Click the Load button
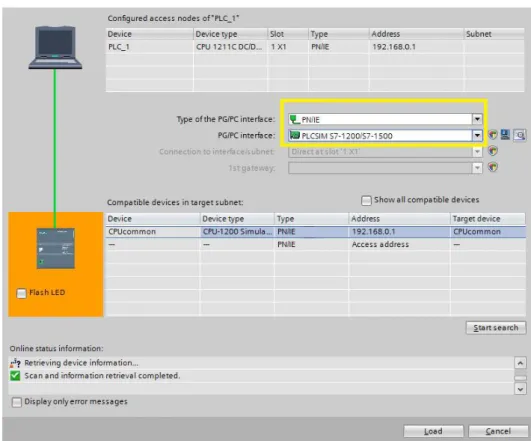This screenshot has height=441, width=531. coord(433,431)
